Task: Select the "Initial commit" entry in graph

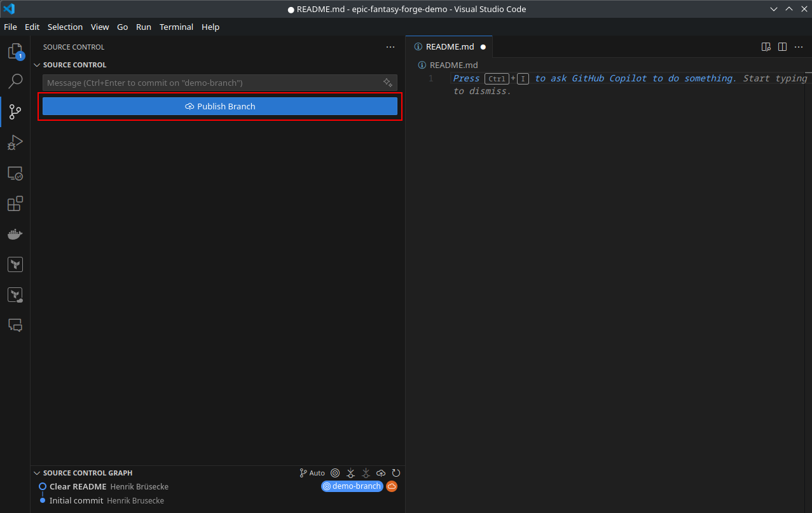Action: [x=76, y=500]
